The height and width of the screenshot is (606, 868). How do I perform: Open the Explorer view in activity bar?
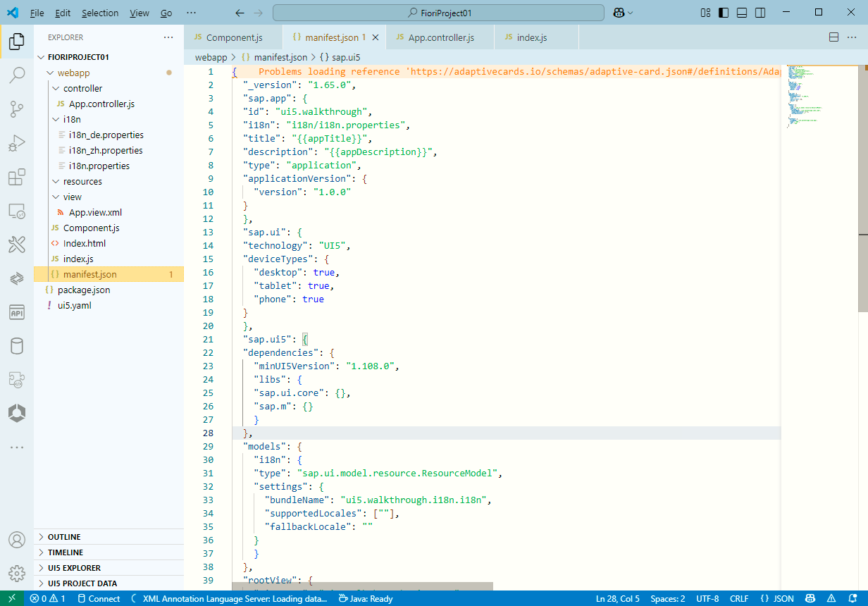coord(17,42)
